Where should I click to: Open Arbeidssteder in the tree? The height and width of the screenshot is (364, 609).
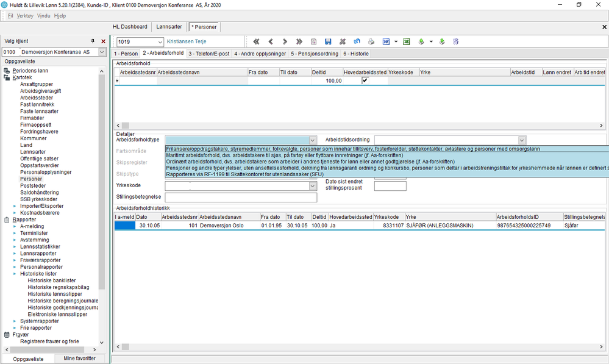[37, 98]
